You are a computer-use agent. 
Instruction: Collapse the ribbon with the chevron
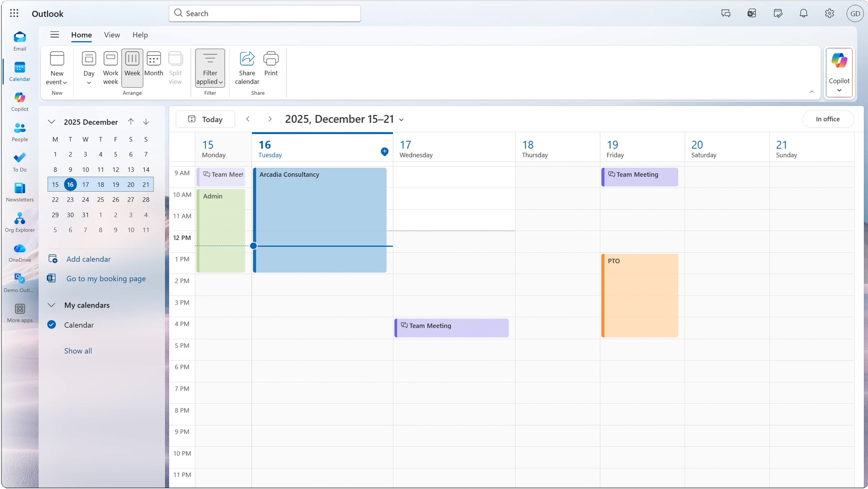click(x=811, y=92)
